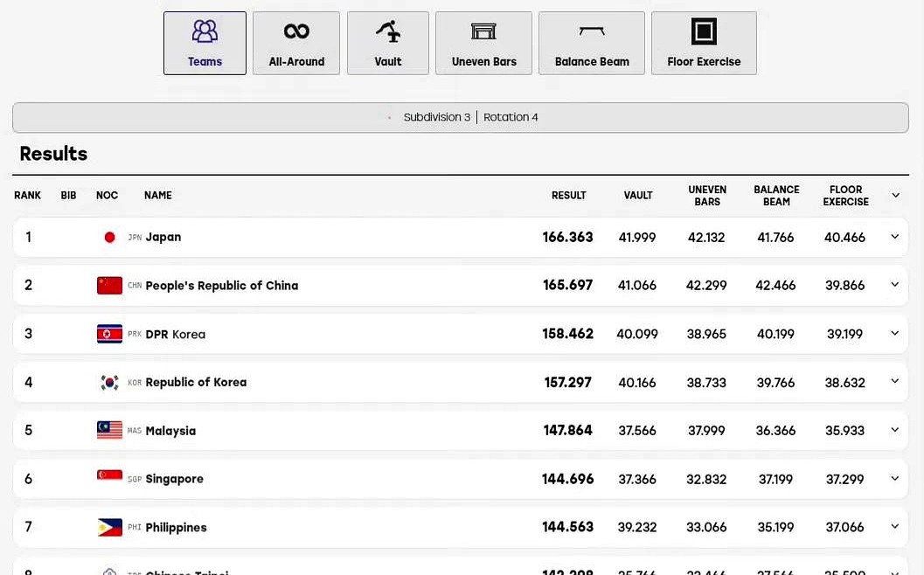Click Japan's result 166.363
The image size is (924, 575).
(568, 238)
